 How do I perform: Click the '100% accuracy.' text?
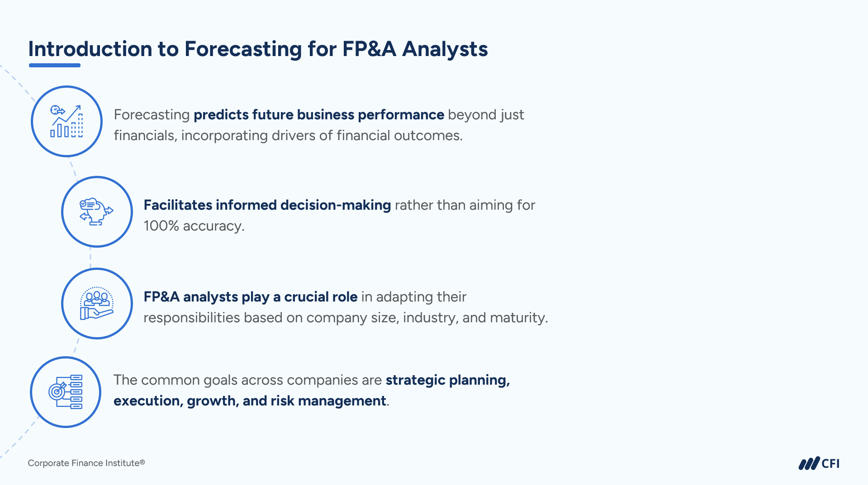194,226
